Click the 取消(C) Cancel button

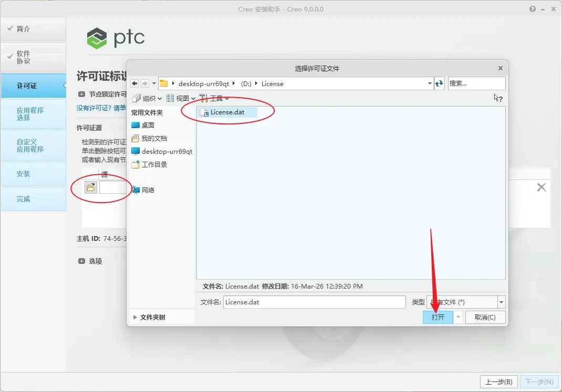pos(485,317)
